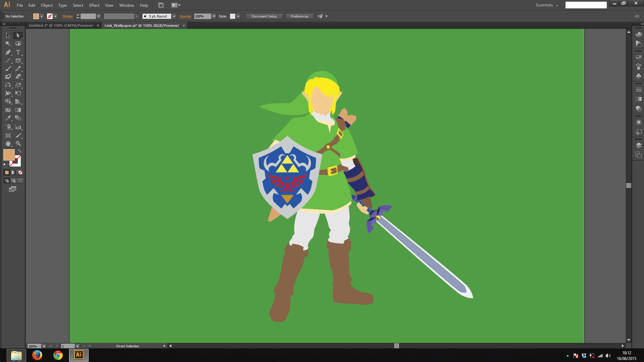
Task: Open the Window menu
Action: 126,5
